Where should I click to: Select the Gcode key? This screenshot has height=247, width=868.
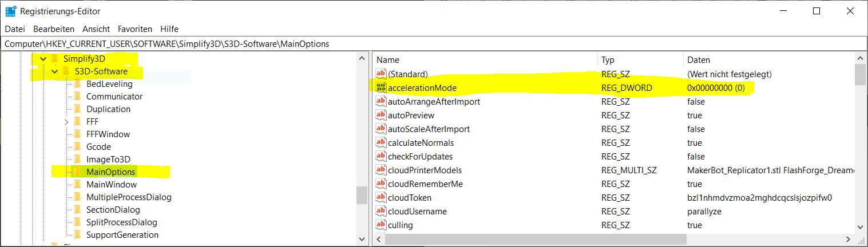pos(98,147)
